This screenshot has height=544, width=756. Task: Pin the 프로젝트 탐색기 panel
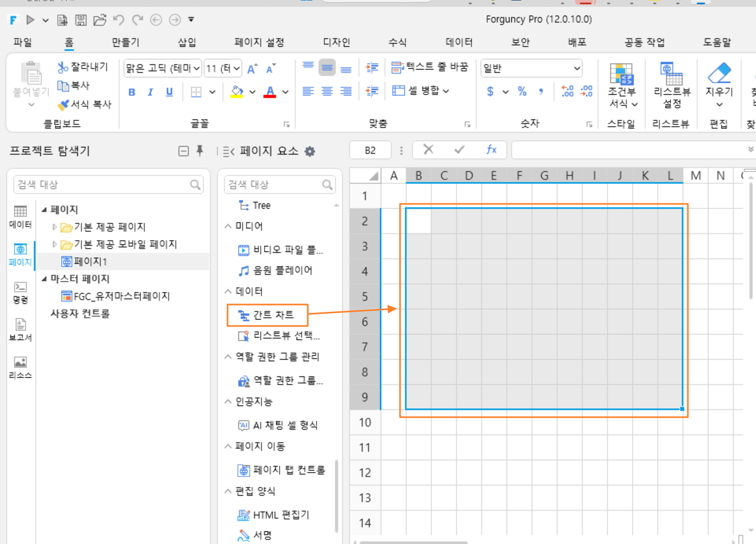(x=200, y=151)
